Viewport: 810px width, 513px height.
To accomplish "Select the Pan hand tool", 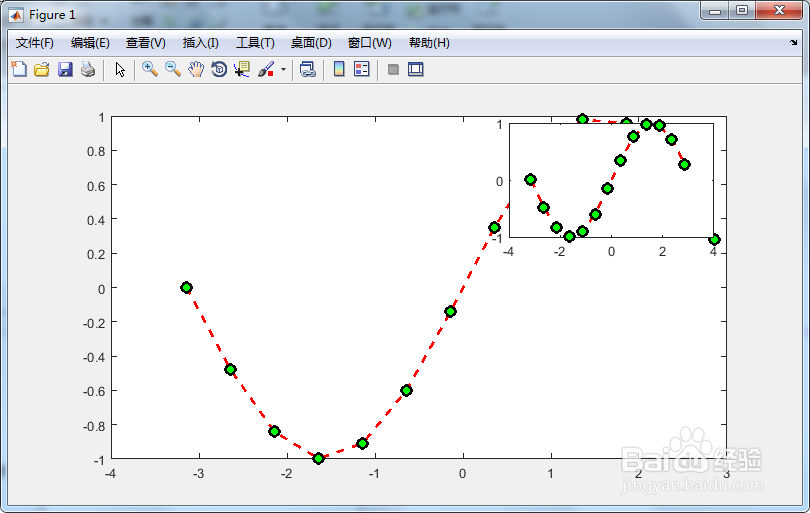I will tap(196, 69).
